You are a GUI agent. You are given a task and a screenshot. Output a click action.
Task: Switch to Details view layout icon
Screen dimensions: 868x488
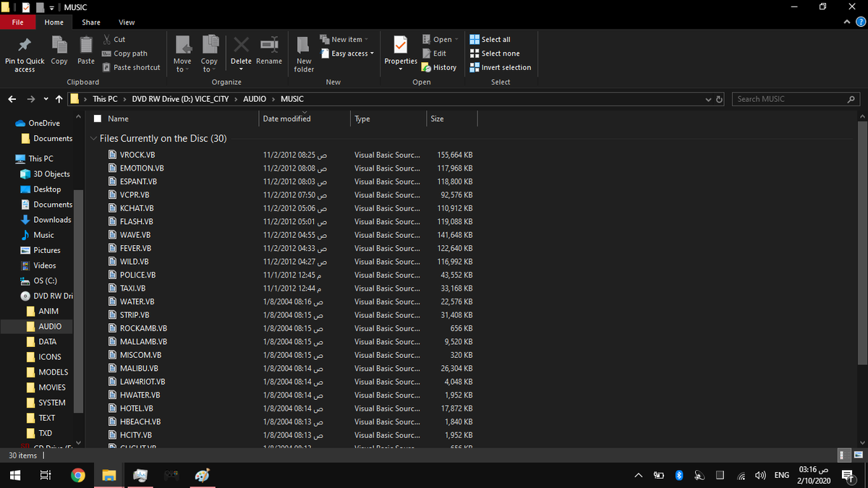pyautogui.click(x=843, y=455)
